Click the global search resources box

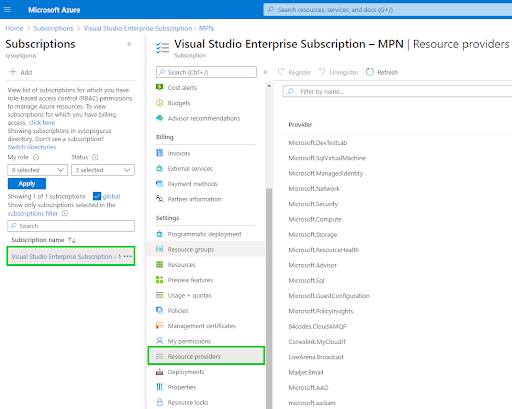(x=388, y=10)
